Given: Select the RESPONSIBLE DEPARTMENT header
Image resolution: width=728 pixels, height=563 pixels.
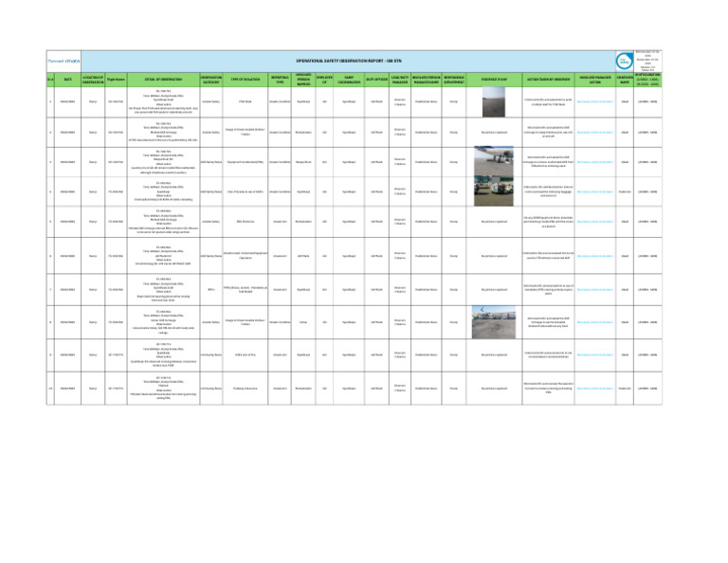Looking at the screenshot, I should [454, 80].
